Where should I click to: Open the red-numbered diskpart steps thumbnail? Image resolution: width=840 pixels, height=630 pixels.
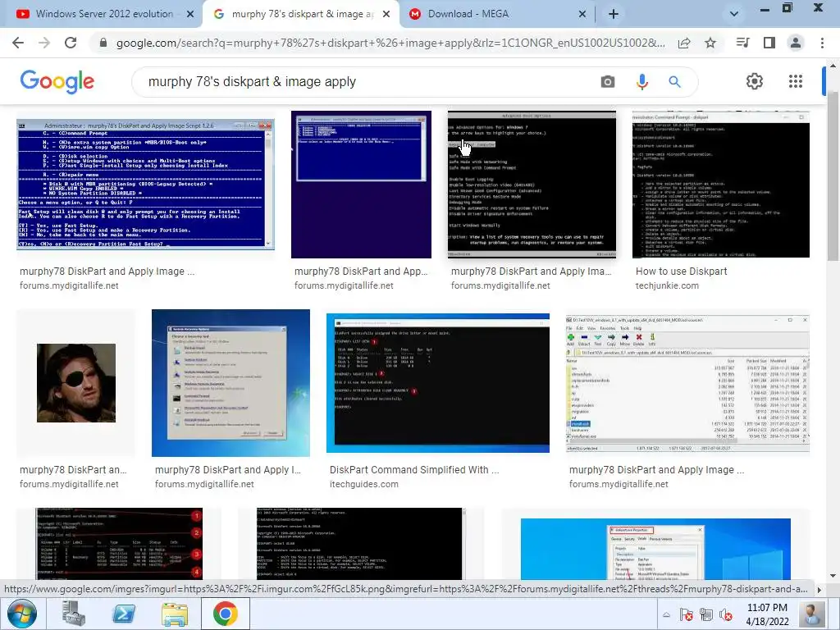[x=119, y=544]
